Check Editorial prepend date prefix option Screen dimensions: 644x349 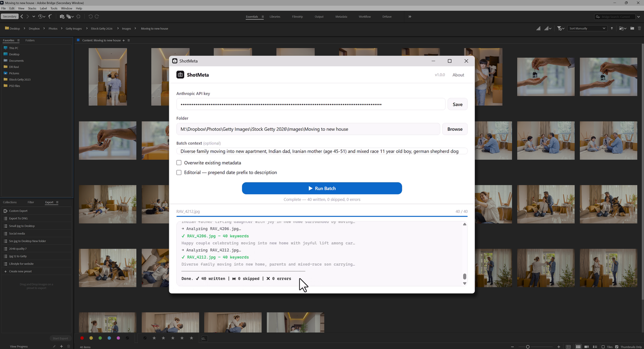(179, 172)
